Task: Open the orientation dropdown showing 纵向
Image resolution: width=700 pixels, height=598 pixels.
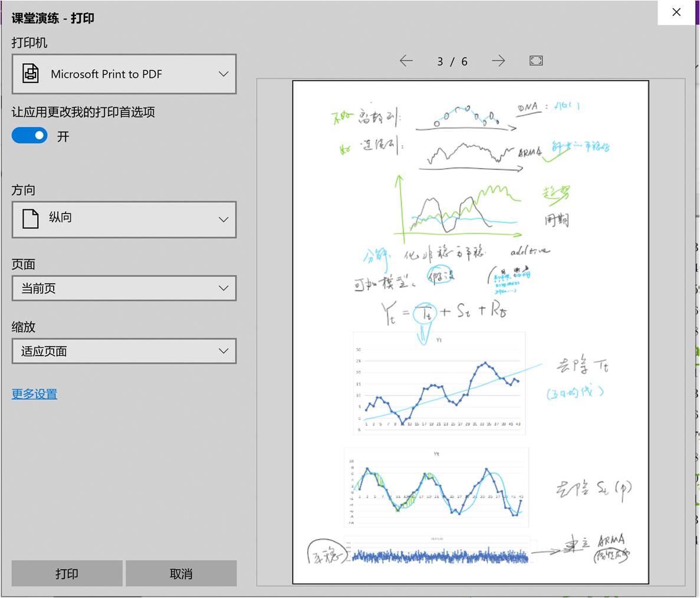Action: pyautogui.click(x=124, y=219)
